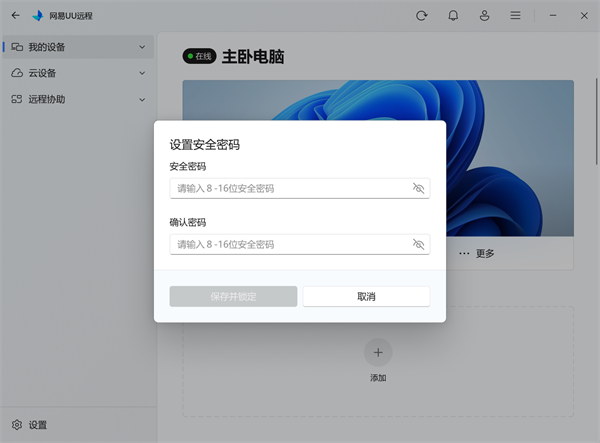Image resolution: width=600 pixels, height=443 pixels.
Task: Open the hamburger menu icon
Action: (515, 16)
